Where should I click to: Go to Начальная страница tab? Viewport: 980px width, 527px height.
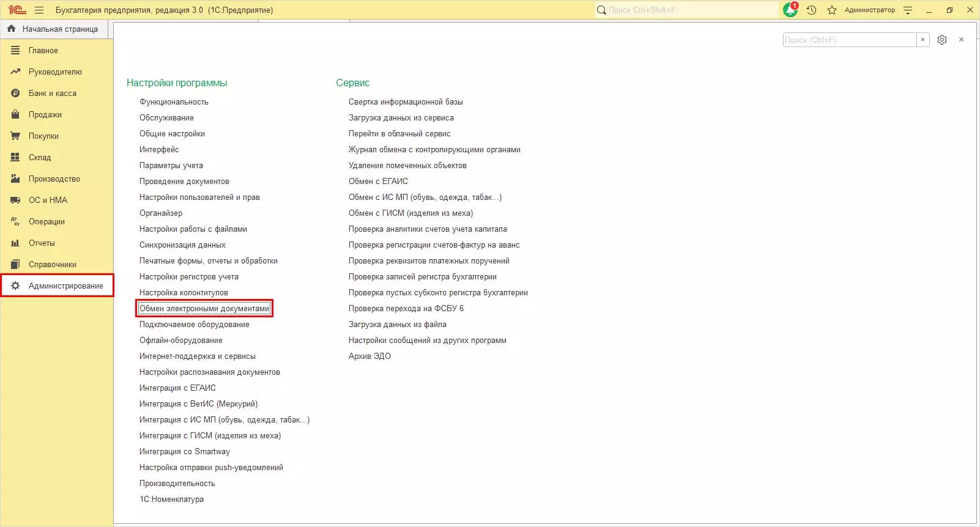(53, 29)
